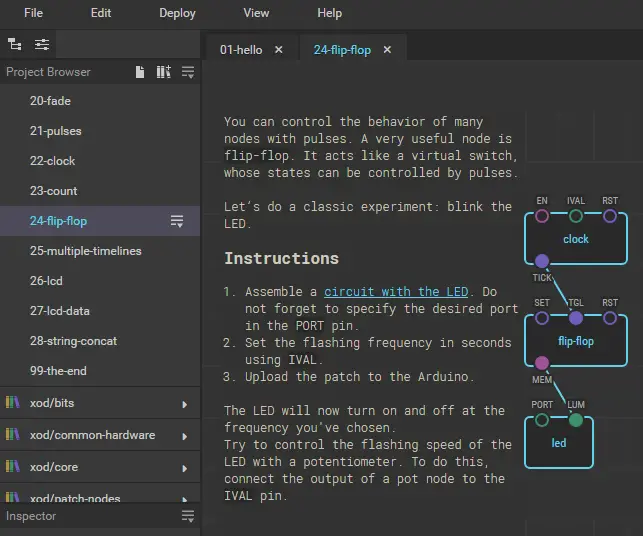
Task: Open the File menu
Action: [33, 13]
